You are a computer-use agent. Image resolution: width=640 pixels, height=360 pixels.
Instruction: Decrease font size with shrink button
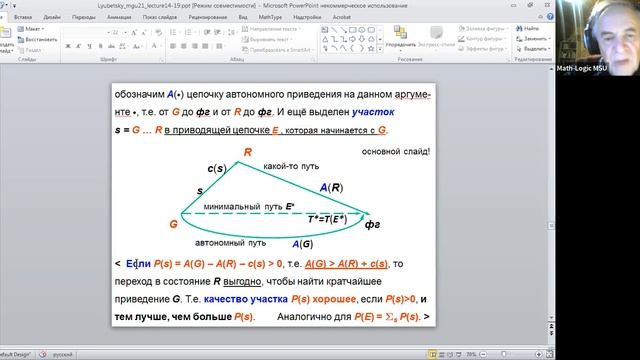[x=144, y=33]
